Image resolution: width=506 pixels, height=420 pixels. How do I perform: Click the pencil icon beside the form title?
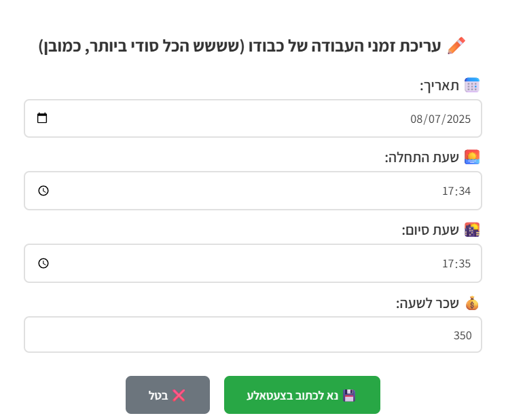click(456, 45)
